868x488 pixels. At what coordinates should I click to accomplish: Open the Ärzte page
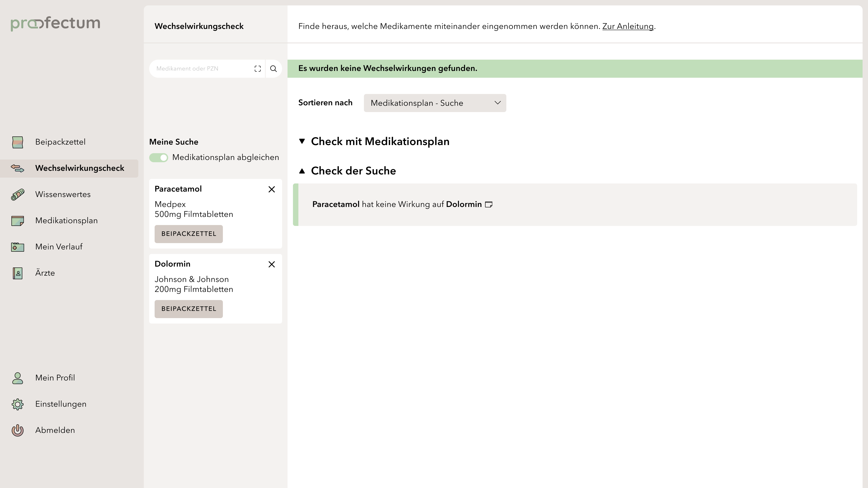45,273
